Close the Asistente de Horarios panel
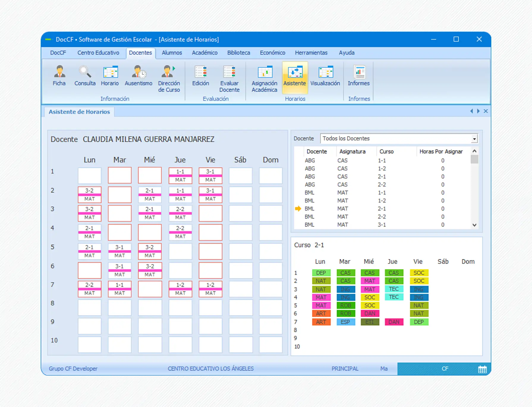The image size is (532, 407). (486, 111)
